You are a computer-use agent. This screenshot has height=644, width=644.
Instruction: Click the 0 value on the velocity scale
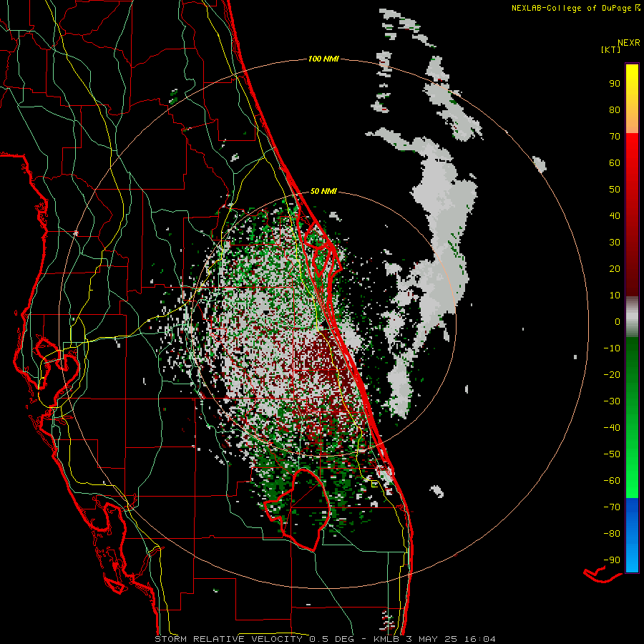tap(618, 321)
